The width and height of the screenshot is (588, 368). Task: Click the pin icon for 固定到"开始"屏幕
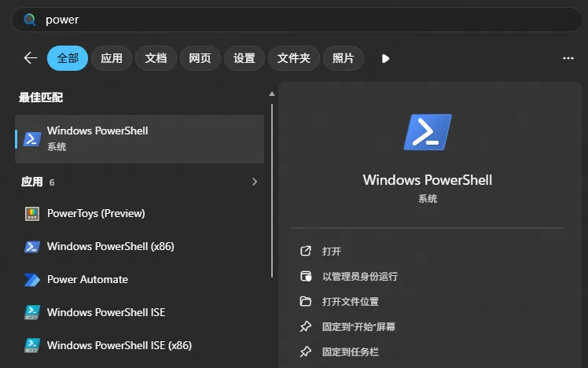coord(306,327)
